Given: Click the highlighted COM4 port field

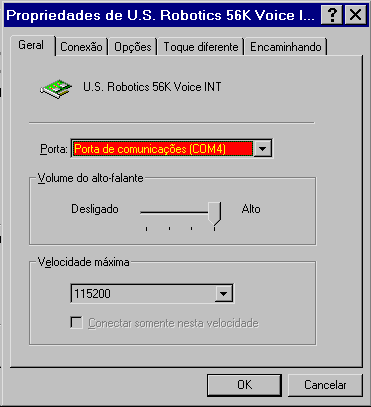Looking at the screenshot, I should (163, 149).
